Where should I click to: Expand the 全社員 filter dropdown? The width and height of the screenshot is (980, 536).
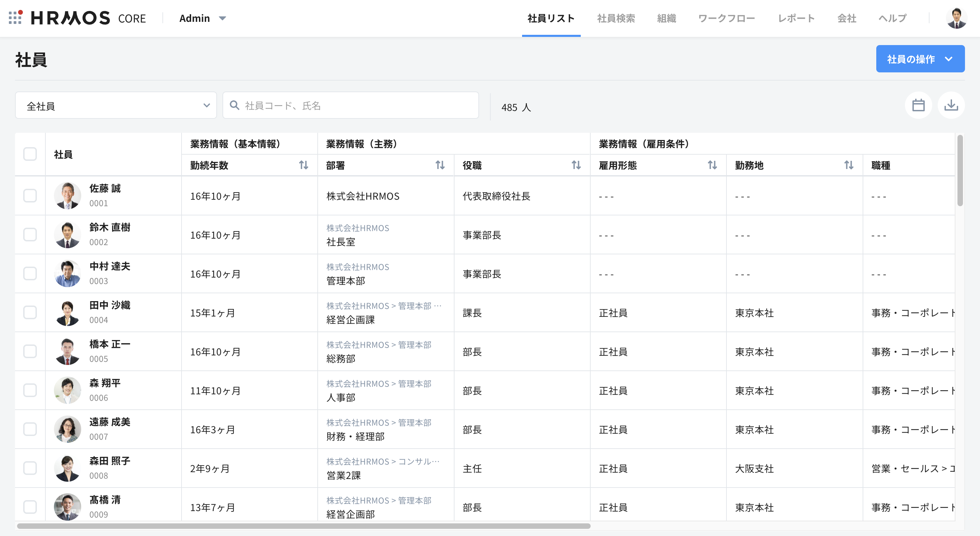116,105
